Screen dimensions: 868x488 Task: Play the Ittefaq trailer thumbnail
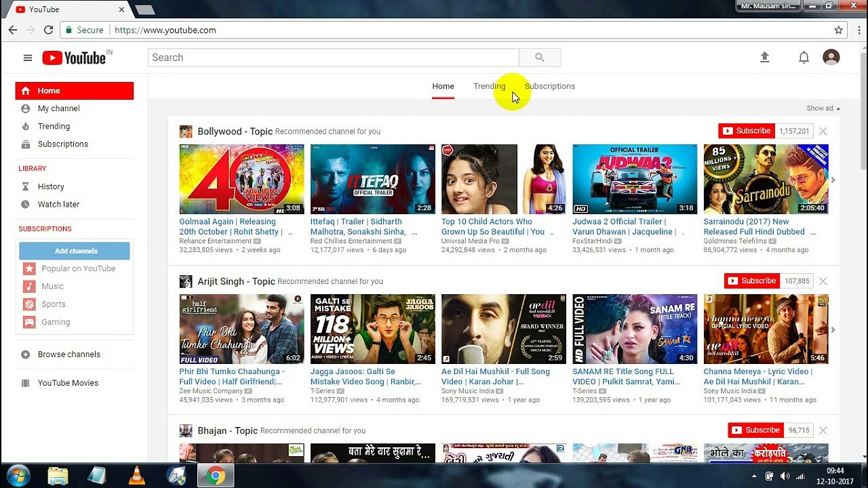click(x=372, y=179)
